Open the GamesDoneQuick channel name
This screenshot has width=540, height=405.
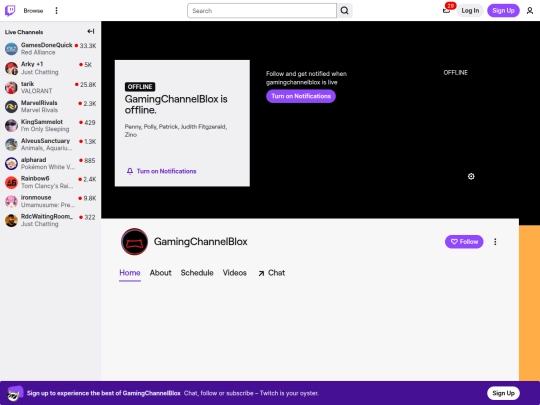pyautogui.click(x=46, y=45)
